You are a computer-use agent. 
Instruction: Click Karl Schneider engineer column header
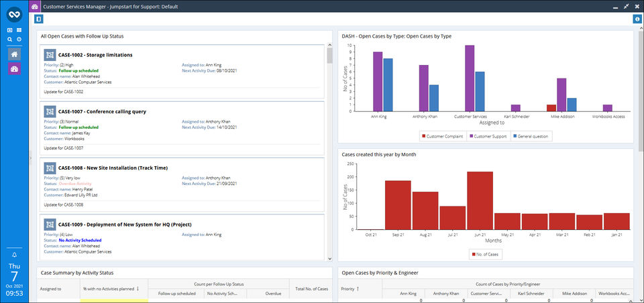[531, 294]
